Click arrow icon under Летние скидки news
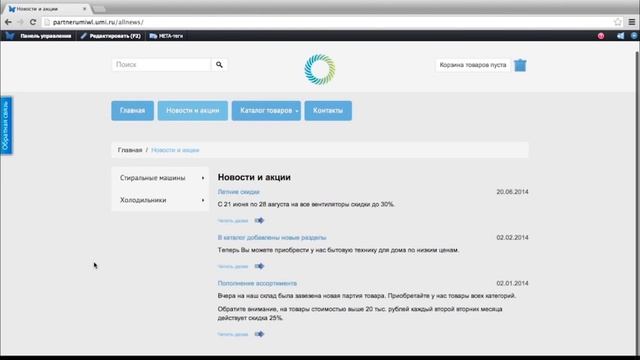This screenshot has width=640, height=360. (x=259, y=220)
